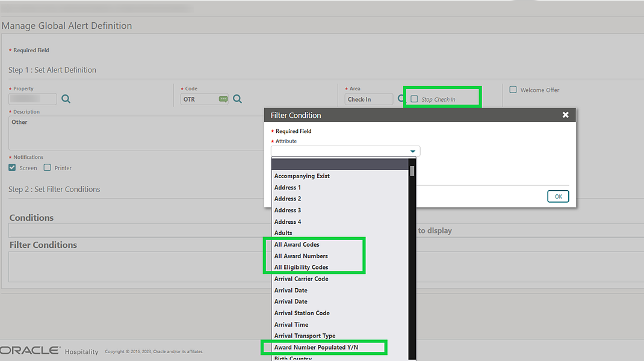
Task: Select Award Number Populated Y/N option
Action: 340,347
